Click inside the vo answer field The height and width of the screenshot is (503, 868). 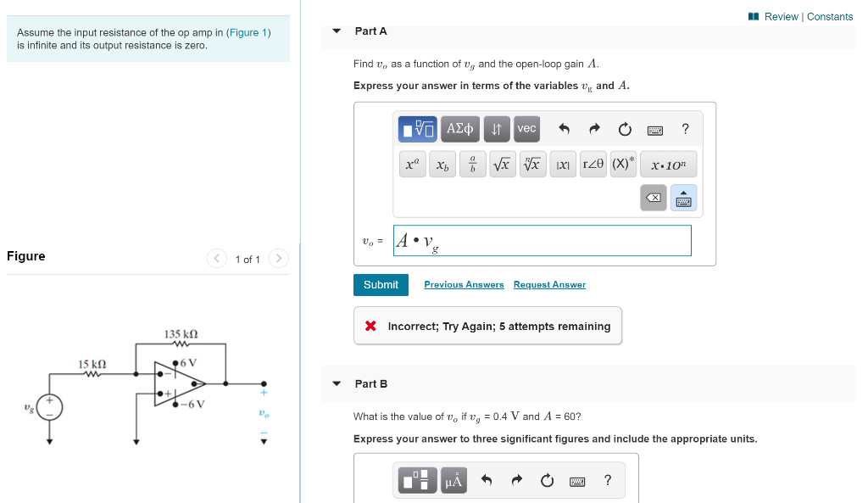pos(542,240)
